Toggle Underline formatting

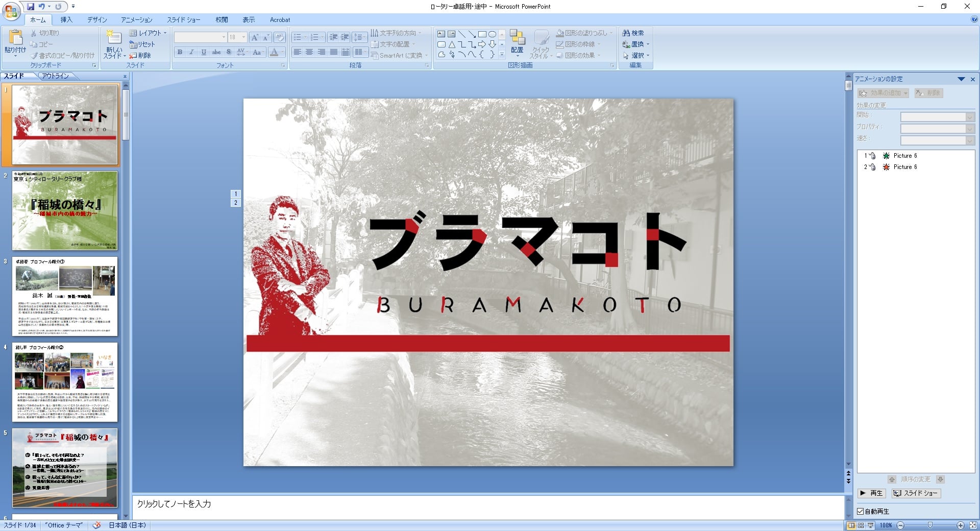click(204, 52)
